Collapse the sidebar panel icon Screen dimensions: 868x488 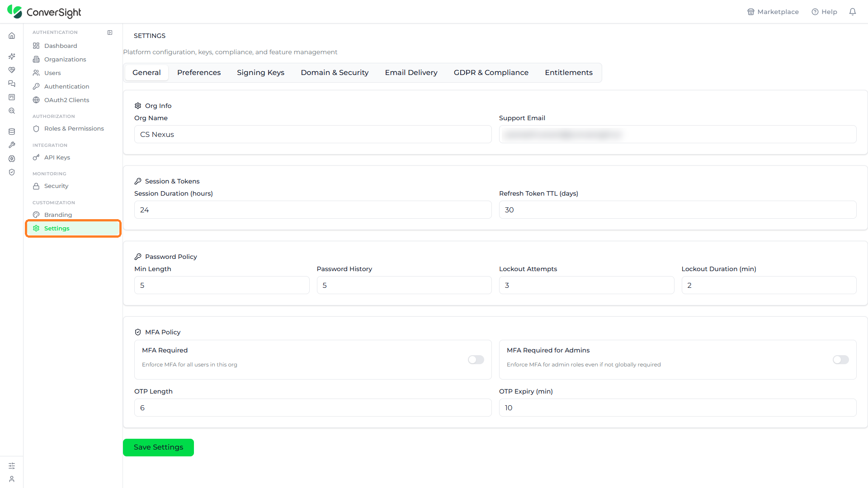pyautogui.click(x=110, y=33)
